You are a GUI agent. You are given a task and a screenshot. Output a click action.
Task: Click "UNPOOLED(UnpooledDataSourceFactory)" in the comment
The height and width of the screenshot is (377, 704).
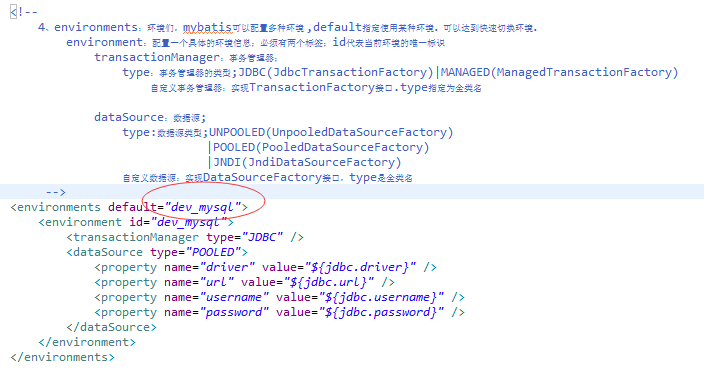pyautogui.click(x=331, y=132)
